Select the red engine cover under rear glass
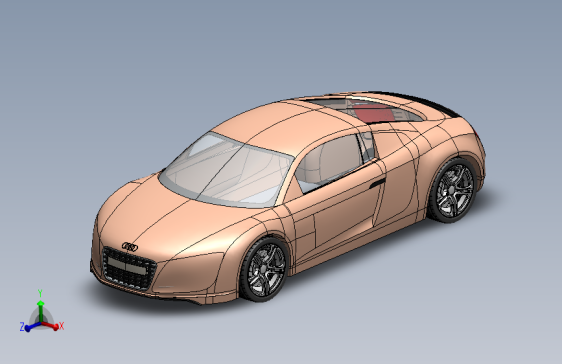The image size is (562, 364). click(373, 114)
